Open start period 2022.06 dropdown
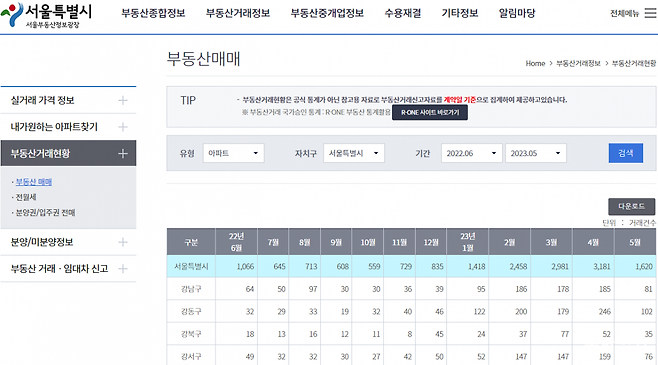 point(472,153)
